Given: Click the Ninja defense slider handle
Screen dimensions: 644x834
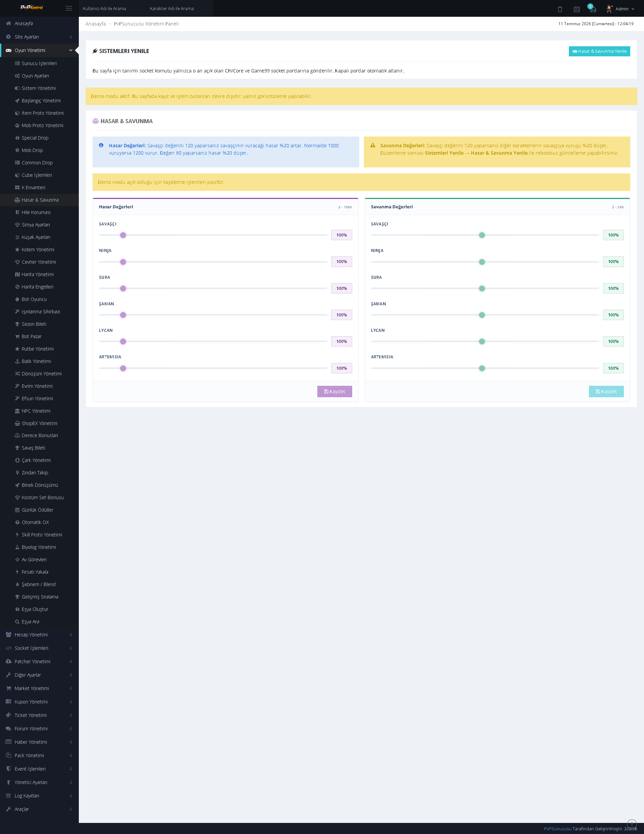Looking at the screenshot, I should tap(482, 262).
